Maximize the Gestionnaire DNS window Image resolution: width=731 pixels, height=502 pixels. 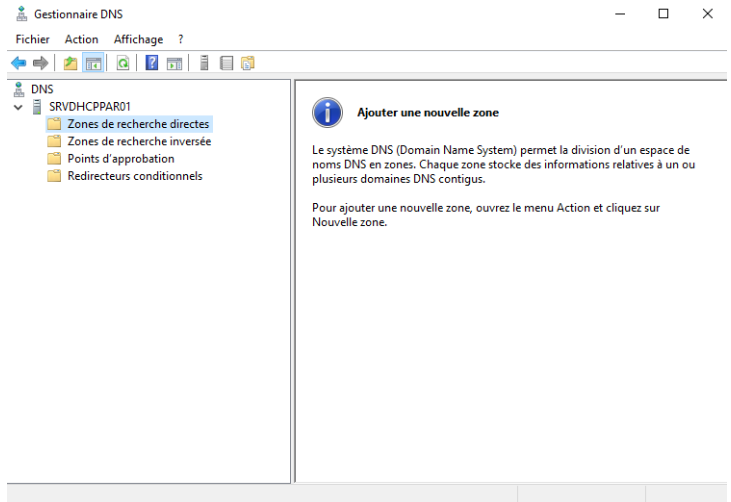[663, 14]
